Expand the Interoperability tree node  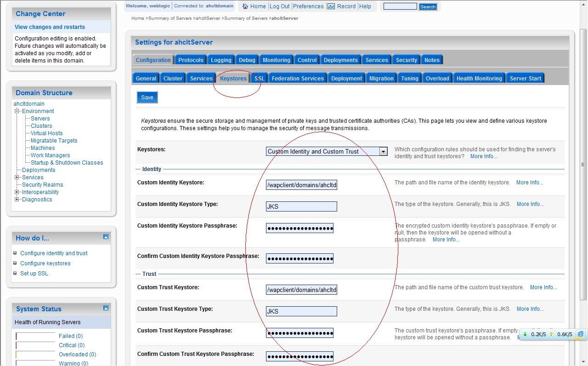[17, 192]
